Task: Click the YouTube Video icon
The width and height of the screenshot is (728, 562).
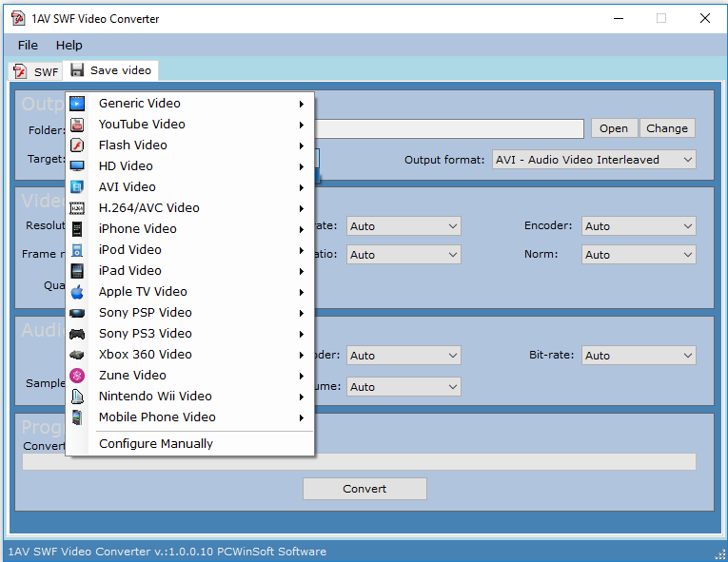Action: (77, 125)
